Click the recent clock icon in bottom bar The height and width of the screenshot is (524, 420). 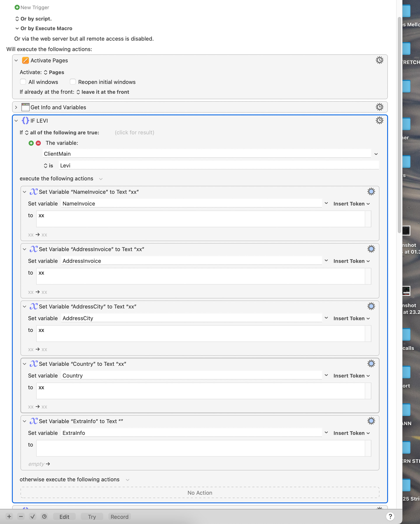(x=44, y=517)
